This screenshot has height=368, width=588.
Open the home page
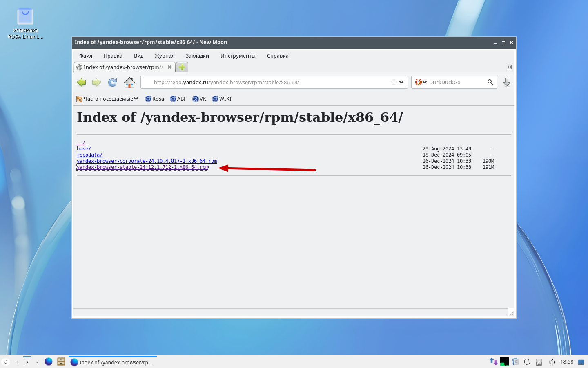[x=129, y=82]
